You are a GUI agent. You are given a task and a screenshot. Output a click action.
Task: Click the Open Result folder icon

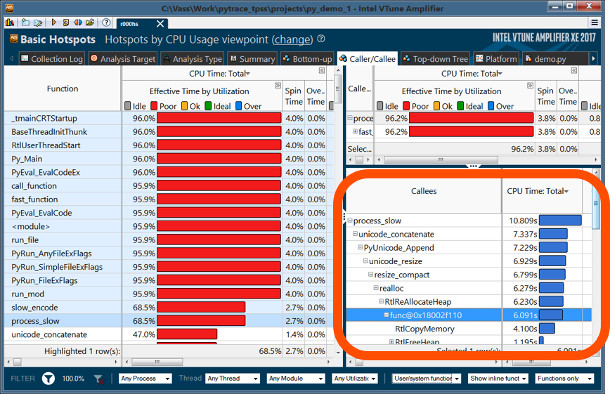point(90,23)
